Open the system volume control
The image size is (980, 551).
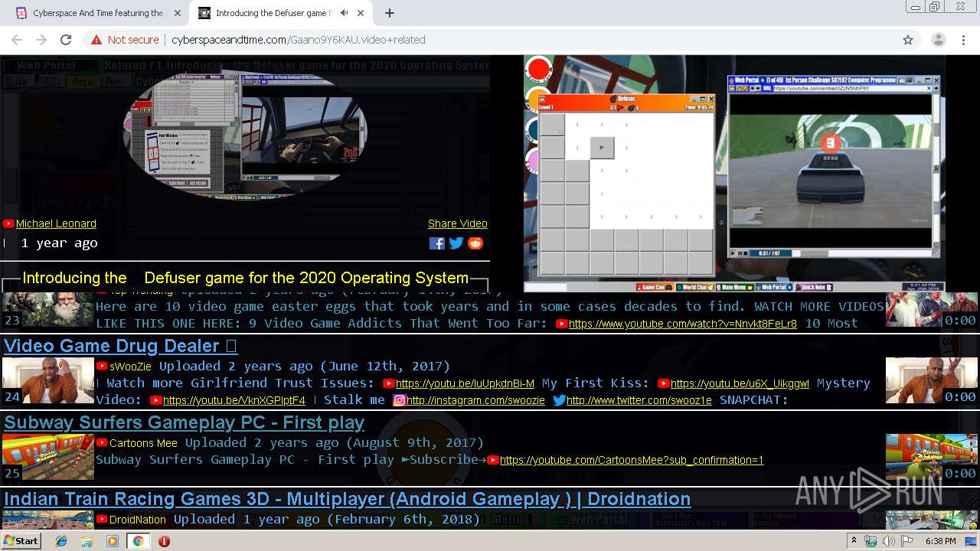point(889,541)
